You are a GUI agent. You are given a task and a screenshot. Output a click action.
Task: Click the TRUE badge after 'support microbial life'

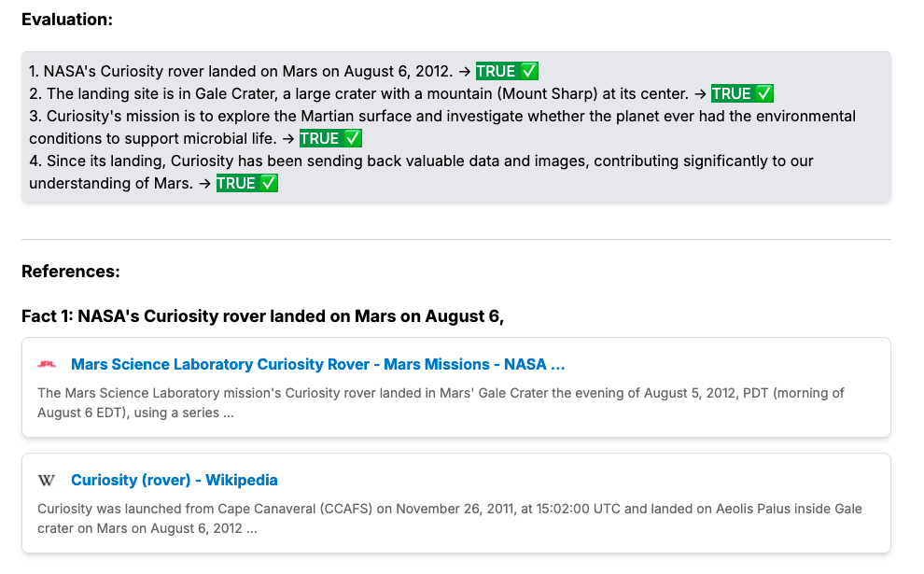coord(319,138)
